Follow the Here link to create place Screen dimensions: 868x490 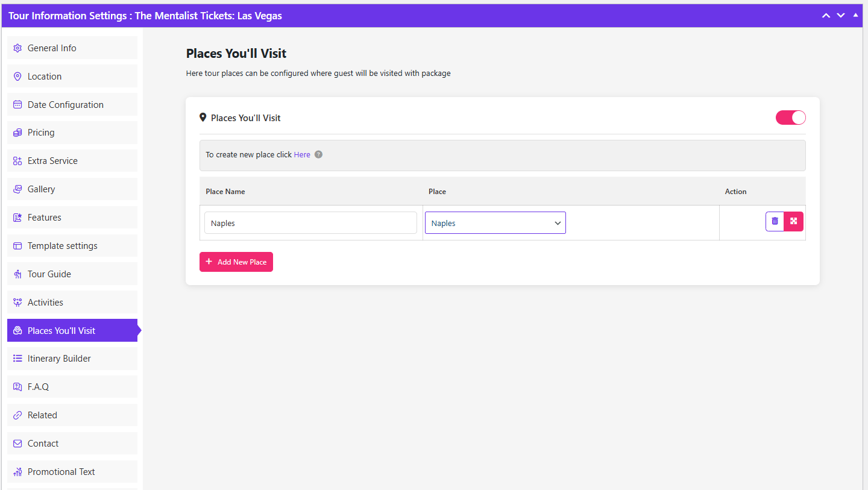pos(302,155)
